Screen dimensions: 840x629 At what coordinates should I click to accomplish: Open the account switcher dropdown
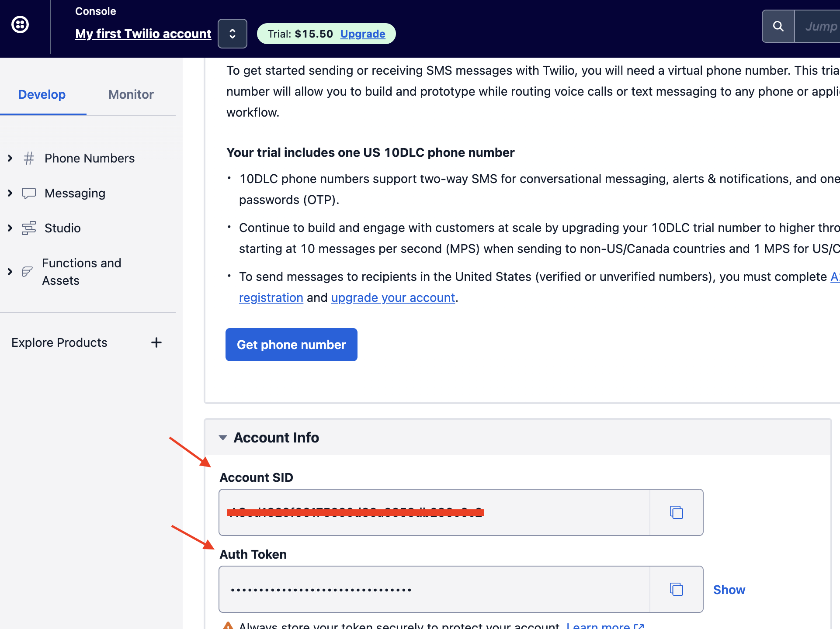(x=233, y=34)
